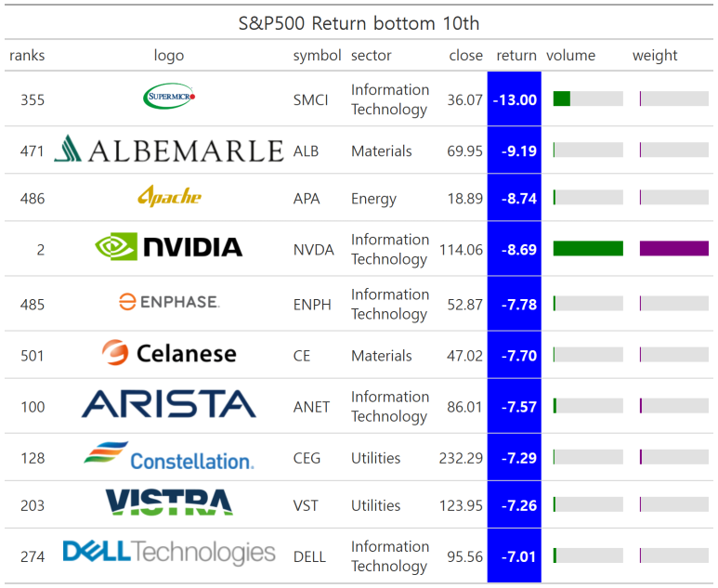Click the Celanese logo
This screenshot has height=588, width=718.
(169, 353)
